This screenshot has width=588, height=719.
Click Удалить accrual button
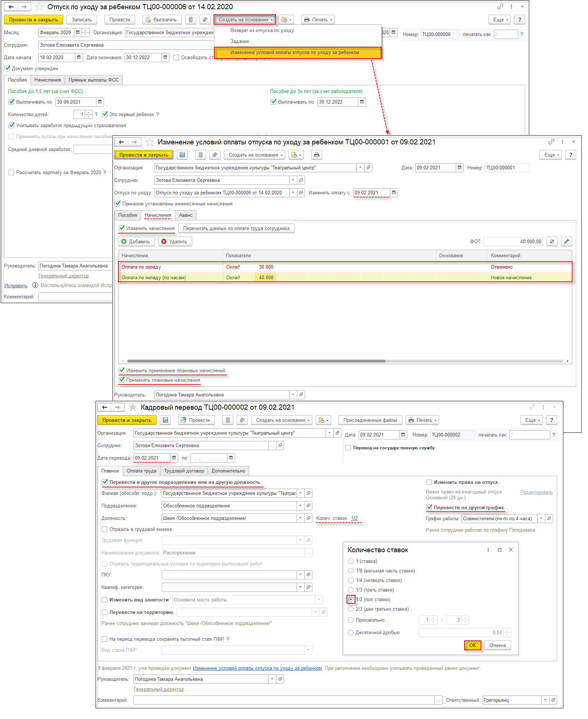175,241
